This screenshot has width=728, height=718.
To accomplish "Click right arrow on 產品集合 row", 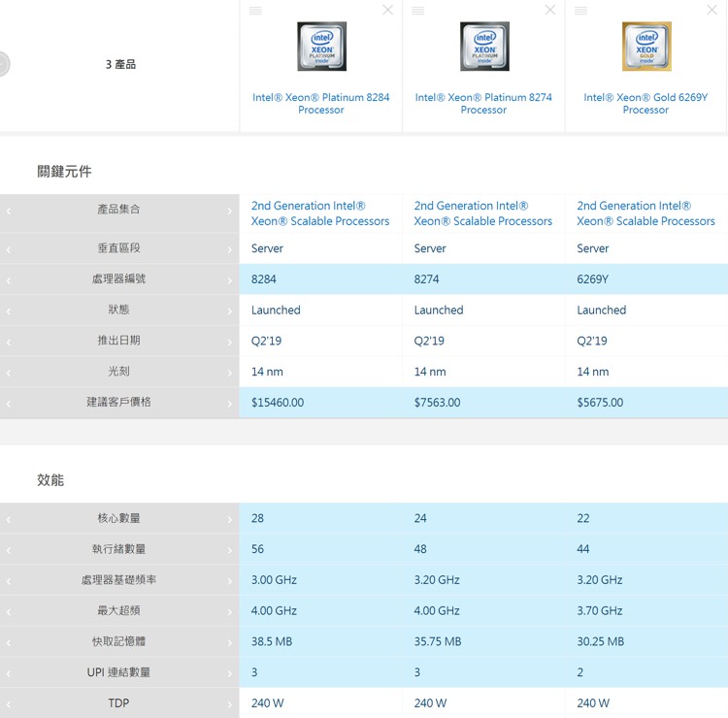I will point(230,212).
